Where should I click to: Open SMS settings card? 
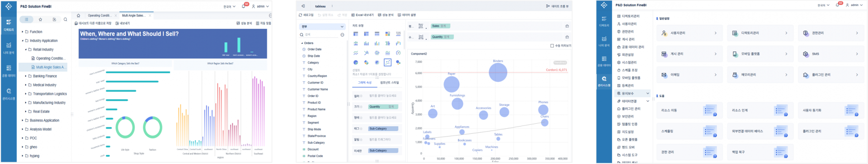pyautogui.click(x=831, y=54)
